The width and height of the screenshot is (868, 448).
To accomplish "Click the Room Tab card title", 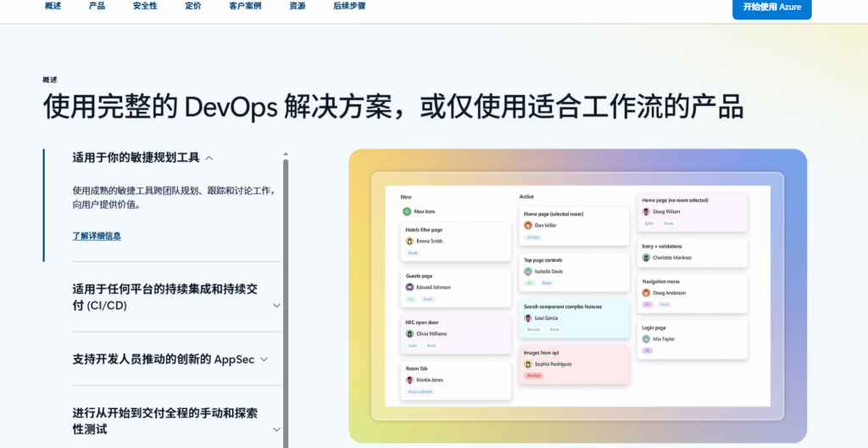I will tap(417, 368).
